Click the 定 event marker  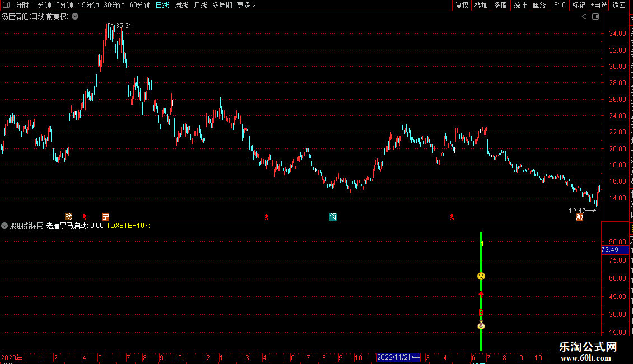point(105,217)
